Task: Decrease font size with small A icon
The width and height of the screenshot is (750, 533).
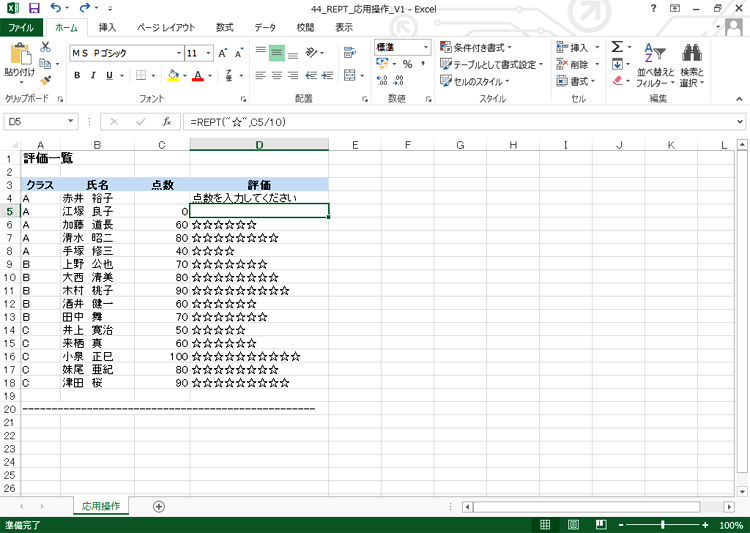Action: 238,53
